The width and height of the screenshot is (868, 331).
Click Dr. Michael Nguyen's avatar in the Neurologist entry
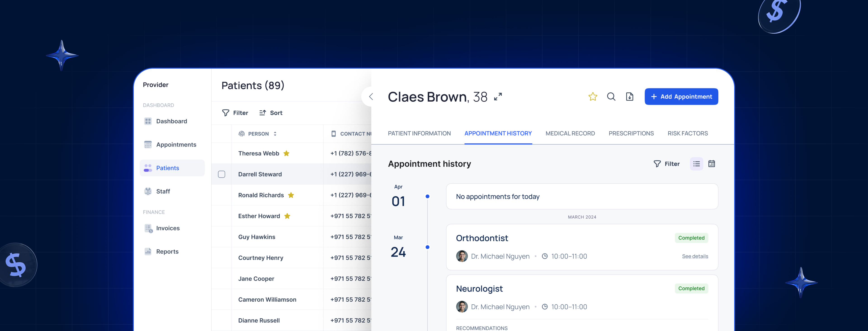pos(462,307)
